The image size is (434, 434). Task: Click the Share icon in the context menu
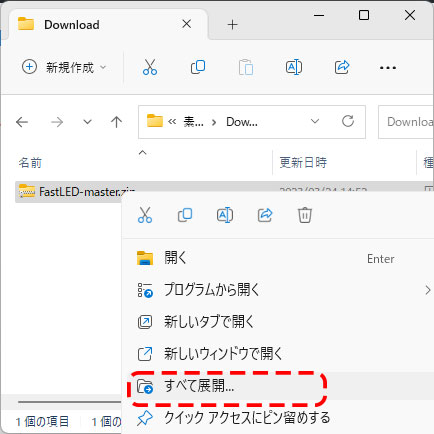(x=265, y=215)
